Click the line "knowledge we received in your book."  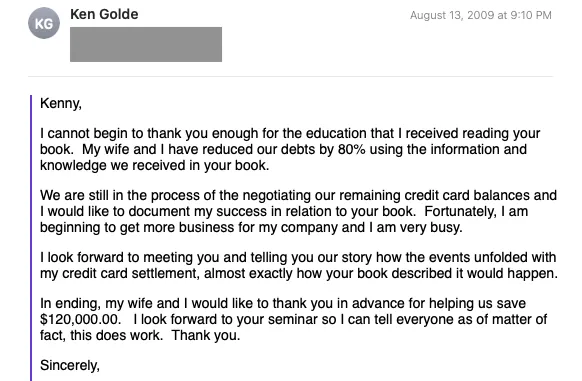click(154, 165)
